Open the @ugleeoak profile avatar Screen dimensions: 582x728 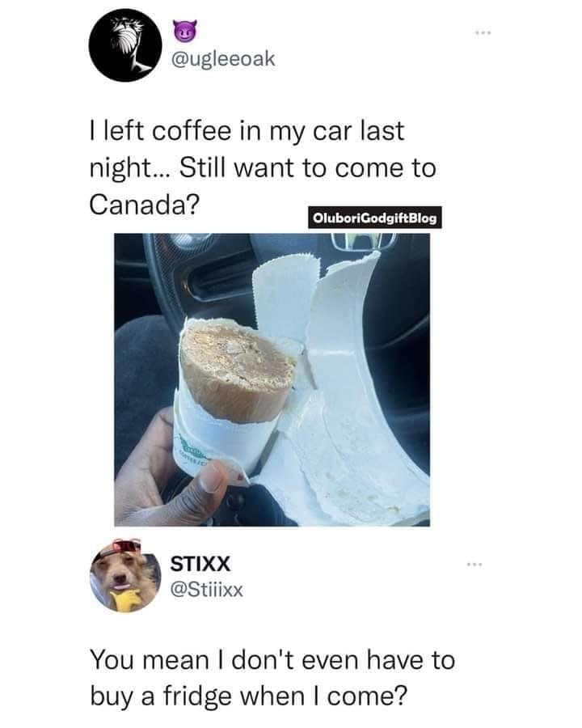tap(125, 45)
